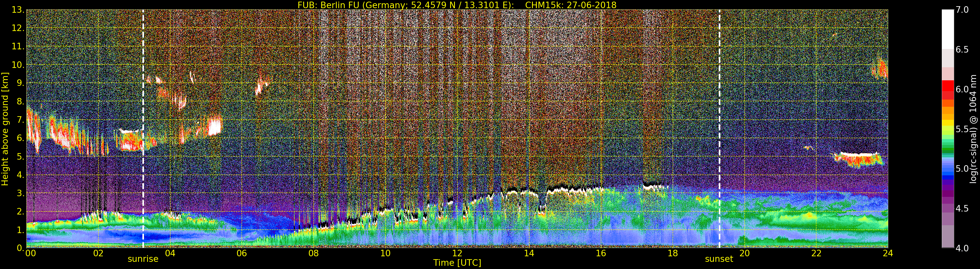
Task: Pick the '5.5' colorbar tick value
Action: pyautogui.click(x=962, y=129)
